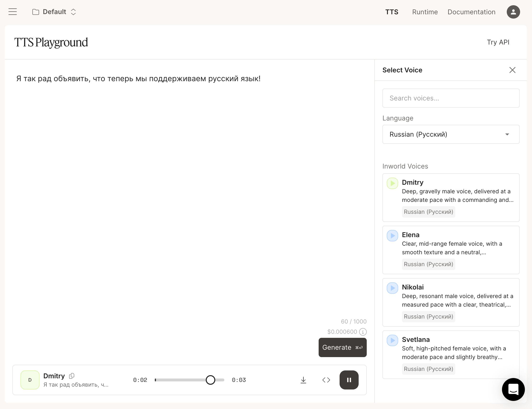Copy Dmitry voice ID
This screenshot has width=532, height=409.
(x=72, y=376)
